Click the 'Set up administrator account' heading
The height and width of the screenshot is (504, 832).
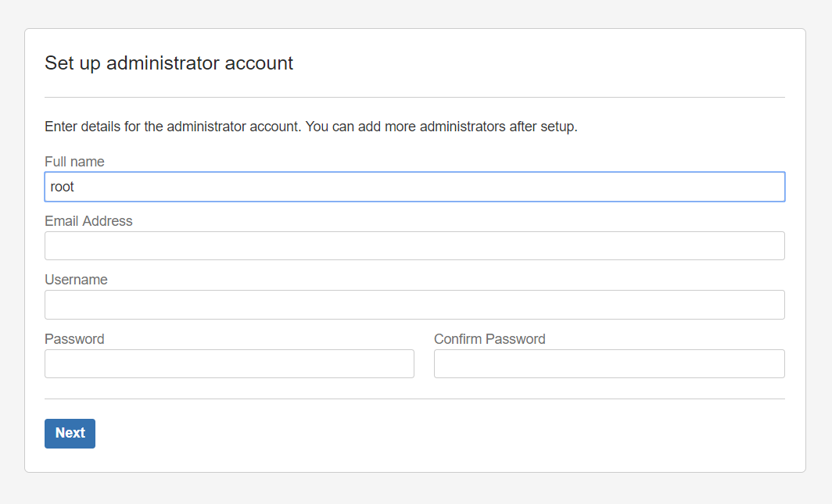(169, 63)
